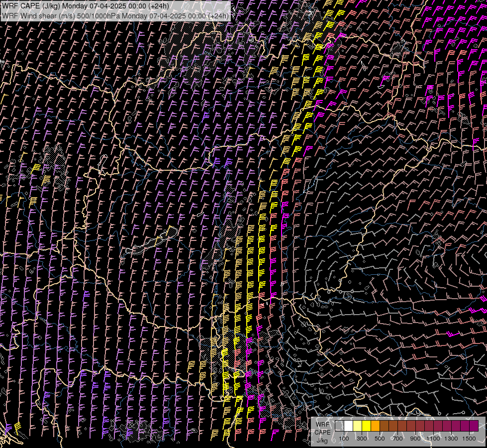Select the bright yellow 300–400 J/kg swatch
487x448 pixels.
[367, 426]
